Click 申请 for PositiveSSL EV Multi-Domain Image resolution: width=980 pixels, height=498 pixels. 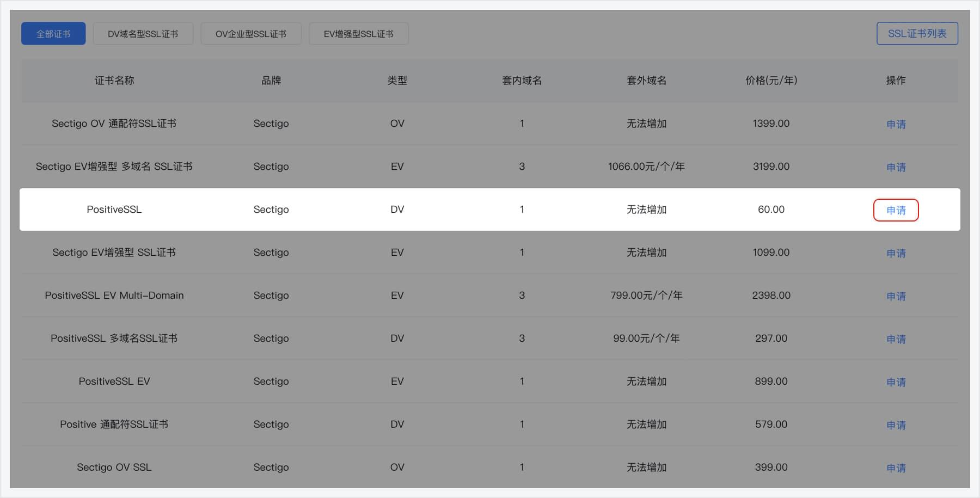pyautogui.click(x=896, y=296)
